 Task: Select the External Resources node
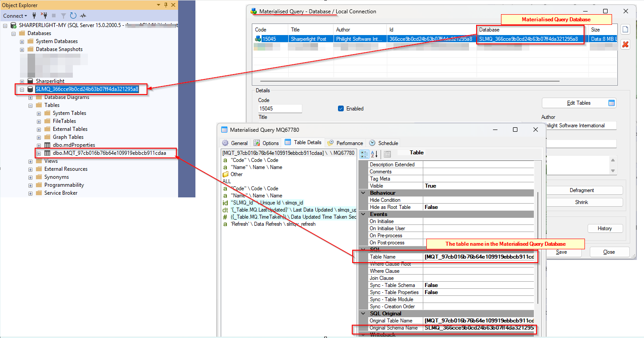(x=66, y=169)
